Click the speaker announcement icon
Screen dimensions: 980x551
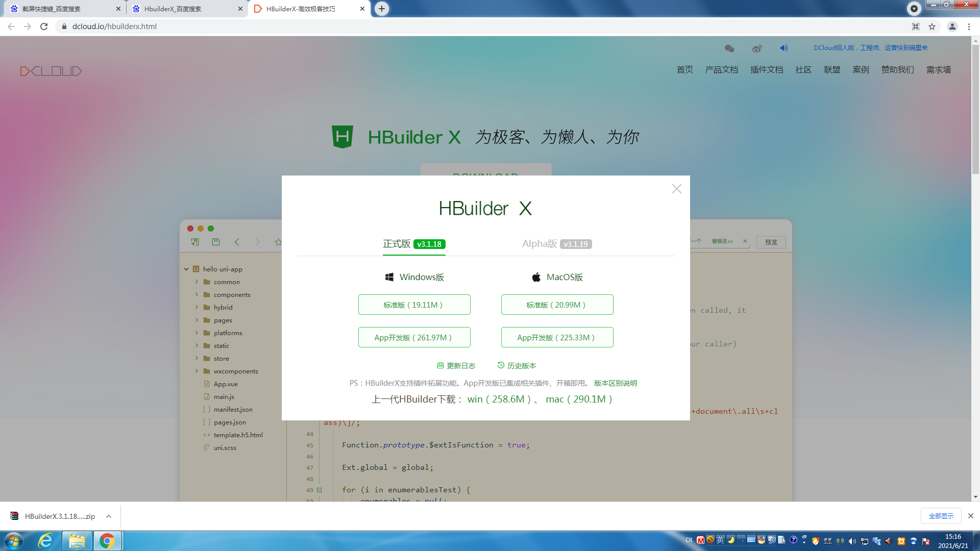tap(784, 48)
